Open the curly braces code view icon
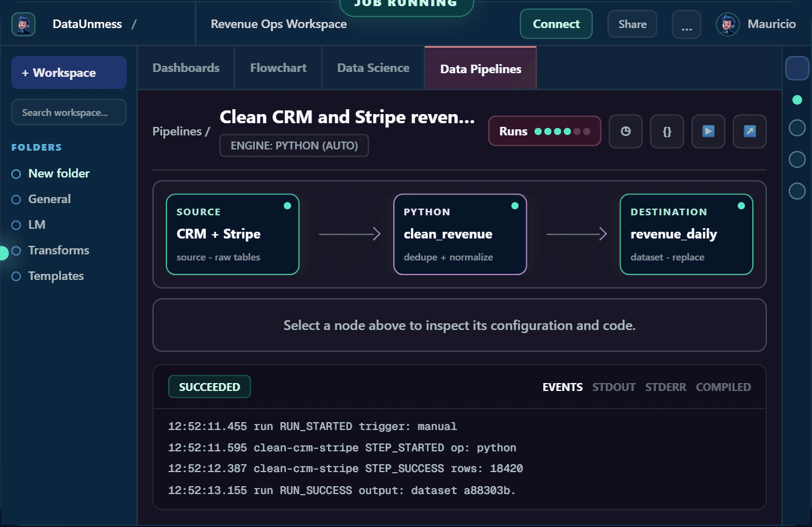 point(667,131)
